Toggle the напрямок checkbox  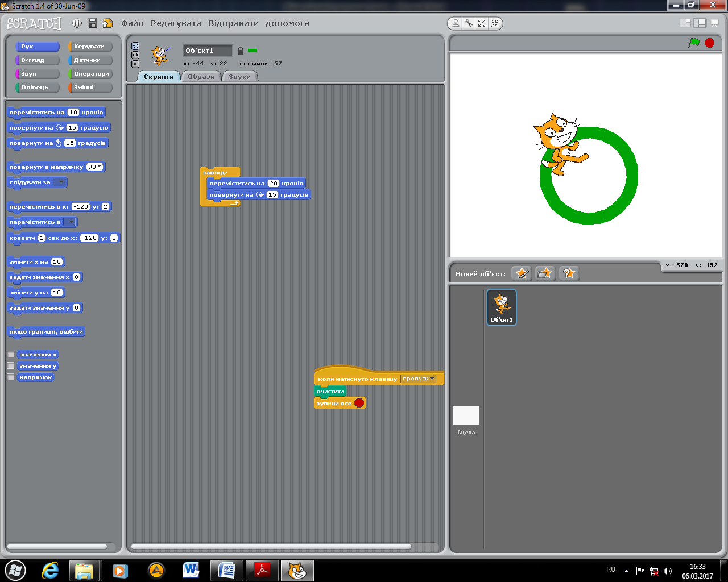pyautogui.click(x=11, y=377)
